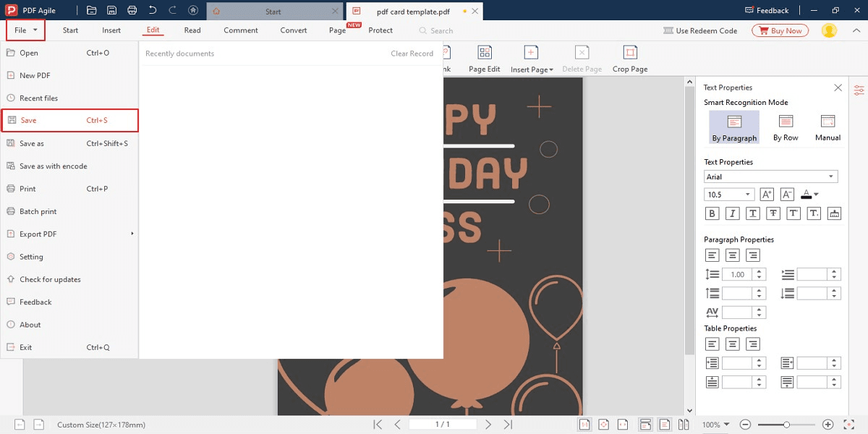Collapse the ribbon with the chevron

pyautogui.click(x=856, y=30)
